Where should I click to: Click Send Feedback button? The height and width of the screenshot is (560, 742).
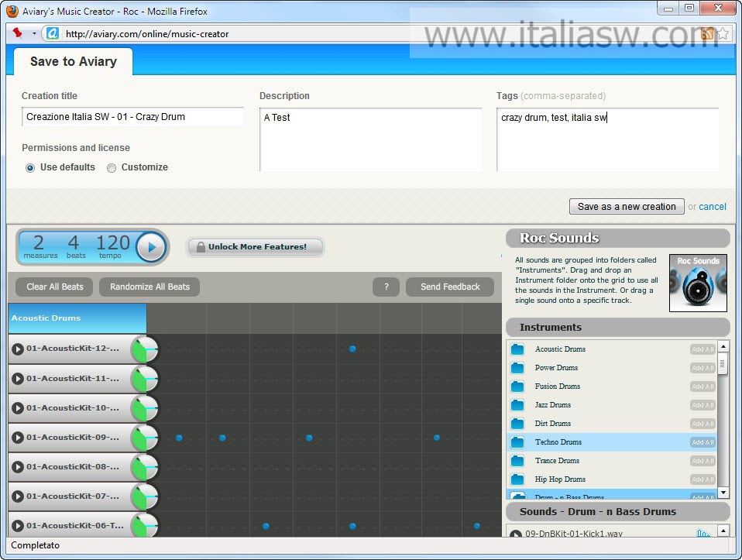450,287
